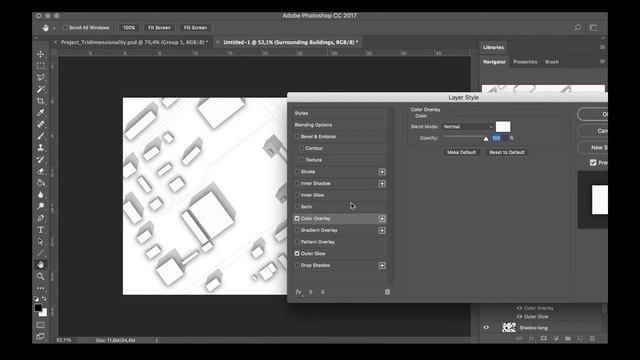Switch to Untitled-1 document tab
640x360 pixels.
tap(291, 42)
